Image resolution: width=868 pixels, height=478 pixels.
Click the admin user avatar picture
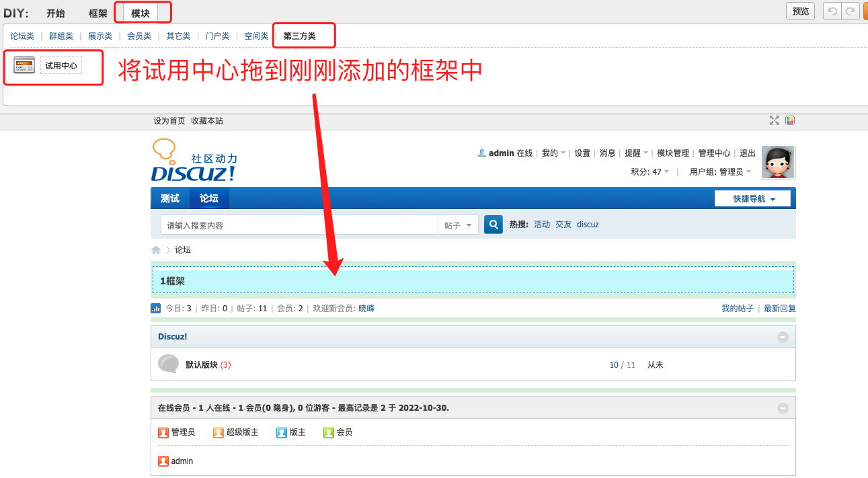[778, 163]
